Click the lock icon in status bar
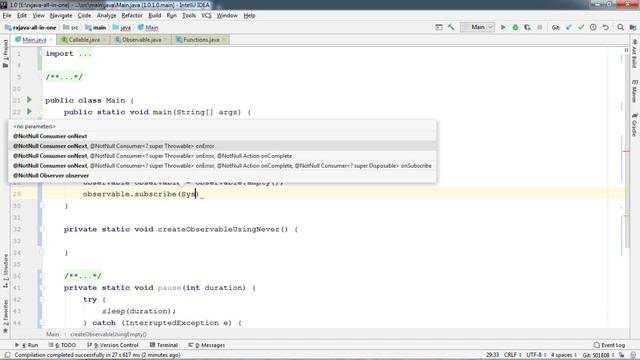The height and width of the screenshot is (360, 640). coord(622,355)
